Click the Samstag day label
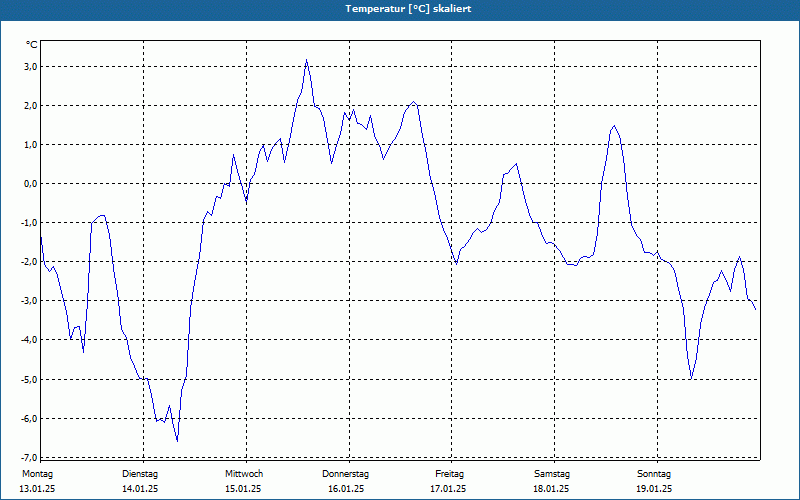Screen dimensions: 800x500 [552, 474]
